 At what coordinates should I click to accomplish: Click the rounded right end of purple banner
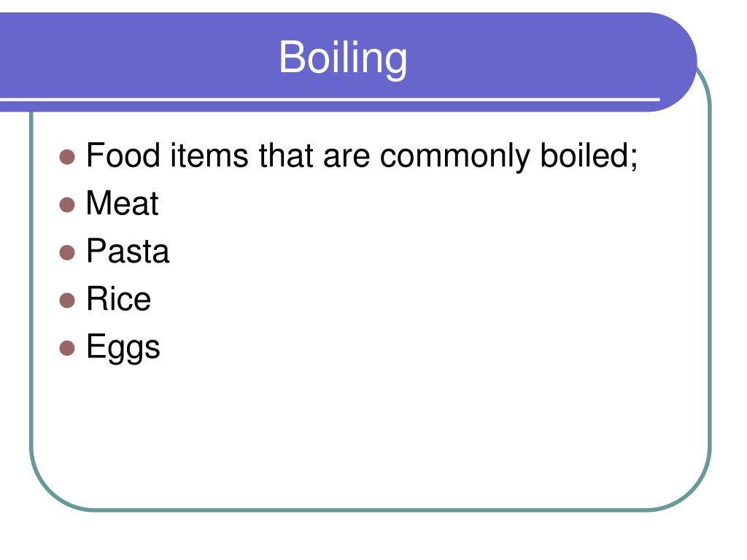coord(676,62)
